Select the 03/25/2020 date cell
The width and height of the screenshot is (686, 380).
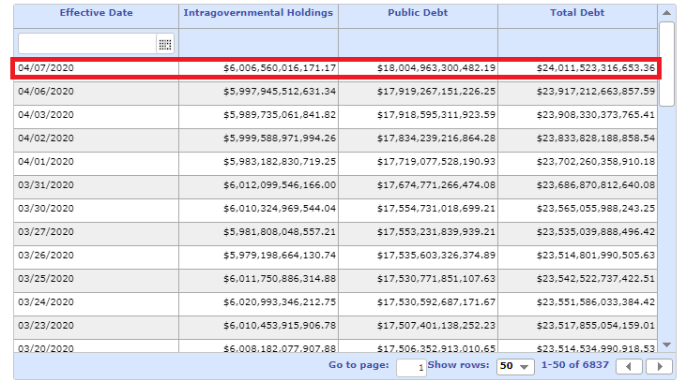46,279
